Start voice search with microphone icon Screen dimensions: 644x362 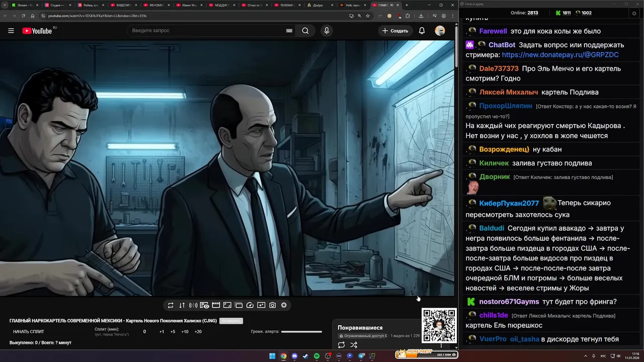pyautogui.click(x=327, y=31)
